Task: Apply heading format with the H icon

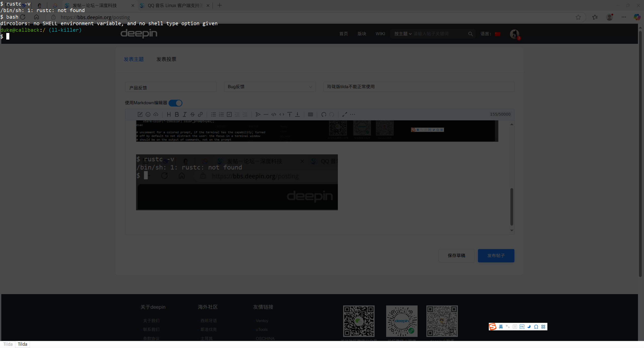Action: tap(169, 115)
